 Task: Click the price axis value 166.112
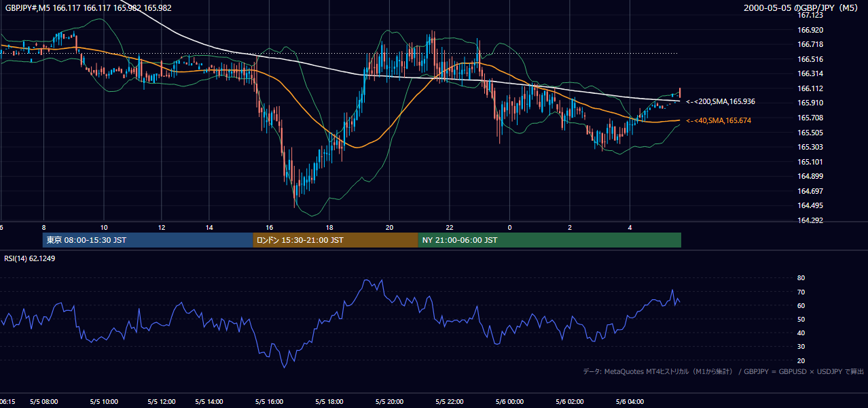click(810, 88)
